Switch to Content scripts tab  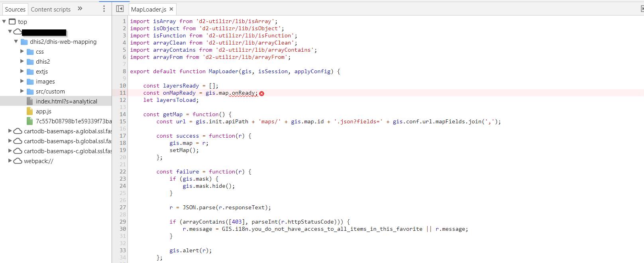tap(51, 9)
